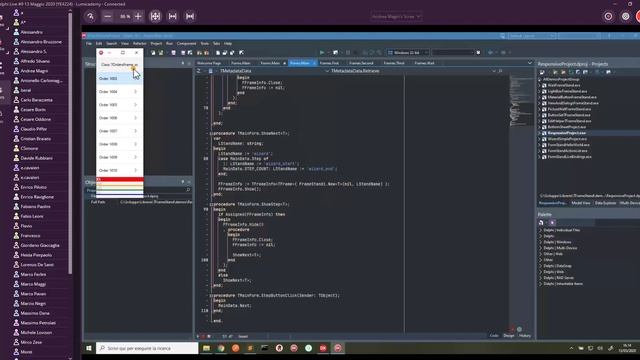This screenshot has width=640, height=360.
Task: Click the fit-to-screen arrows icon in viewer toolbar
Action: pyautogui.click(x=156, y=16)
